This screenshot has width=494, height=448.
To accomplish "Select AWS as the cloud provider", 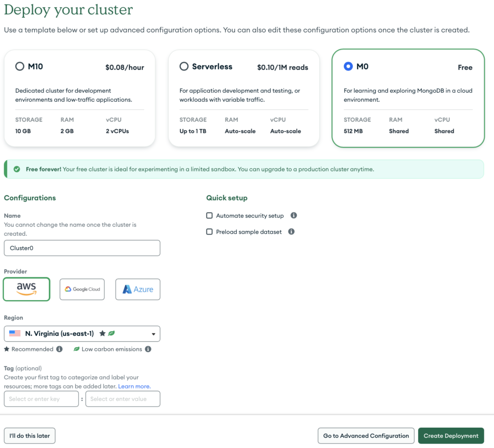I will 27,289.
